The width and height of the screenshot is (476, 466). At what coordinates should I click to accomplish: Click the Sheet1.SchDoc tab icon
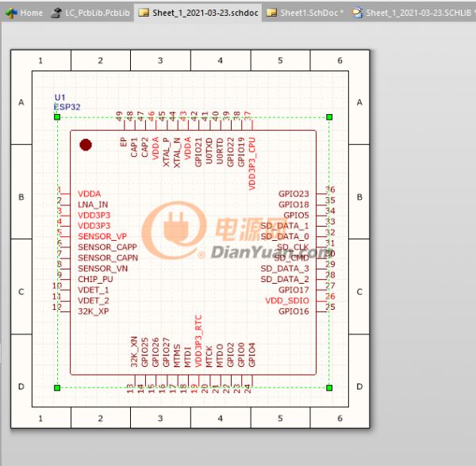[x=271, y=13]
